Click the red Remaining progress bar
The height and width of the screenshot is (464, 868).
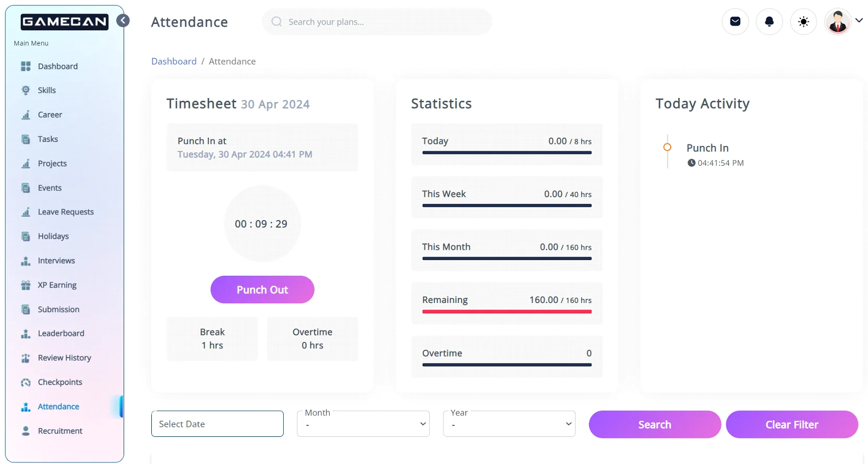507,312
